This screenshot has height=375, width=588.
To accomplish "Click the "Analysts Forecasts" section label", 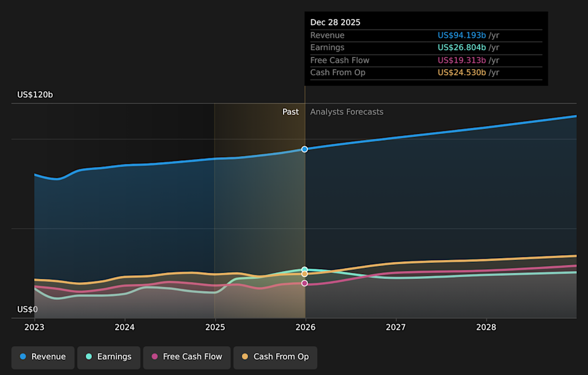I will coord(347,112).
